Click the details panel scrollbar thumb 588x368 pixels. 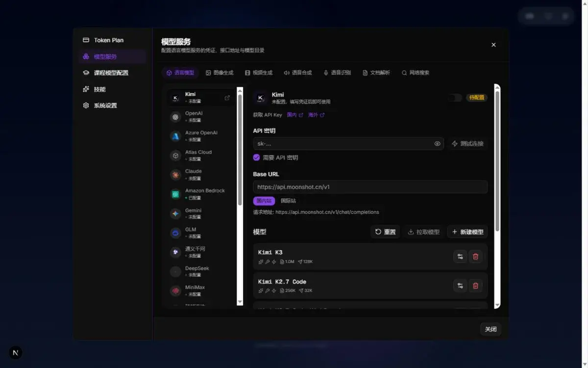click(497, 161)
